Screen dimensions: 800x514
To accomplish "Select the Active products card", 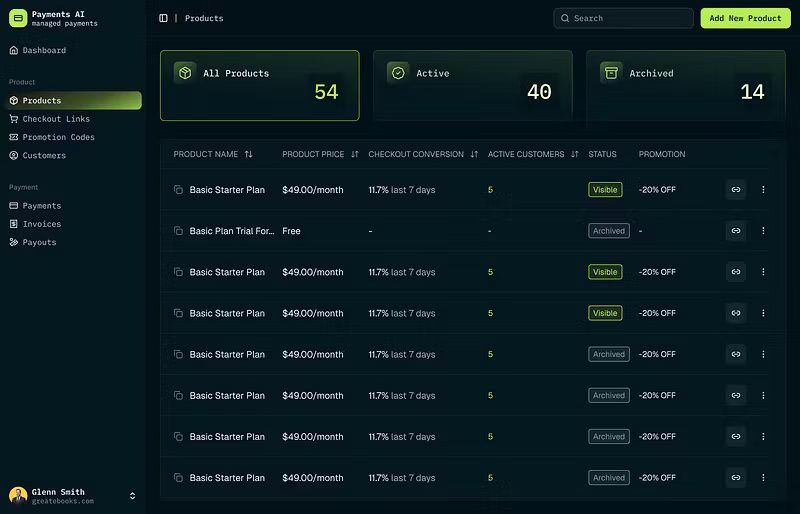I will pos(472,86).
